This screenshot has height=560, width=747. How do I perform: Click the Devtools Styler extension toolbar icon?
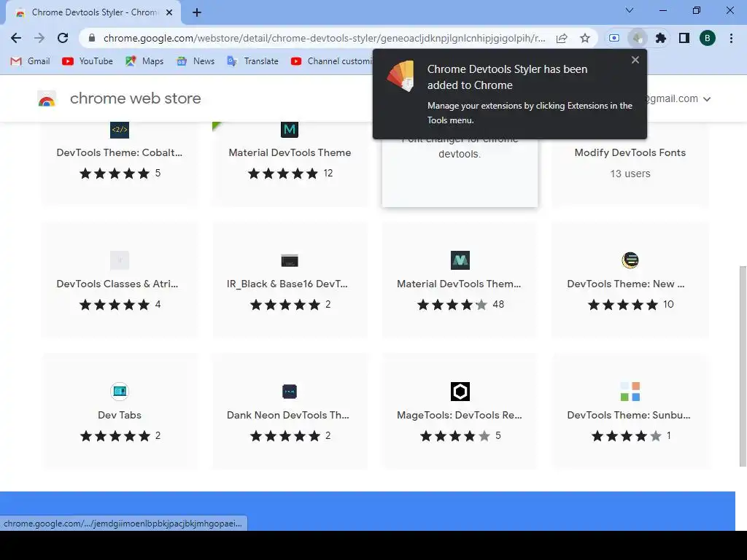point(638,38)
